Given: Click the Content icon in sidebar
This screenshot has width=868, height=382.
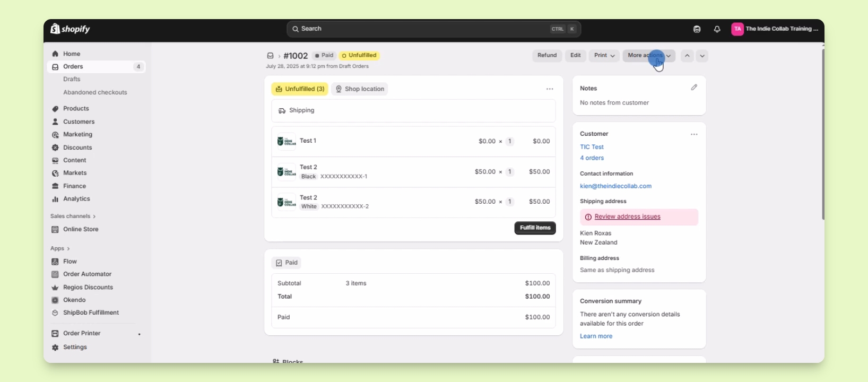Looking at the screenshot, I should 55,160.
